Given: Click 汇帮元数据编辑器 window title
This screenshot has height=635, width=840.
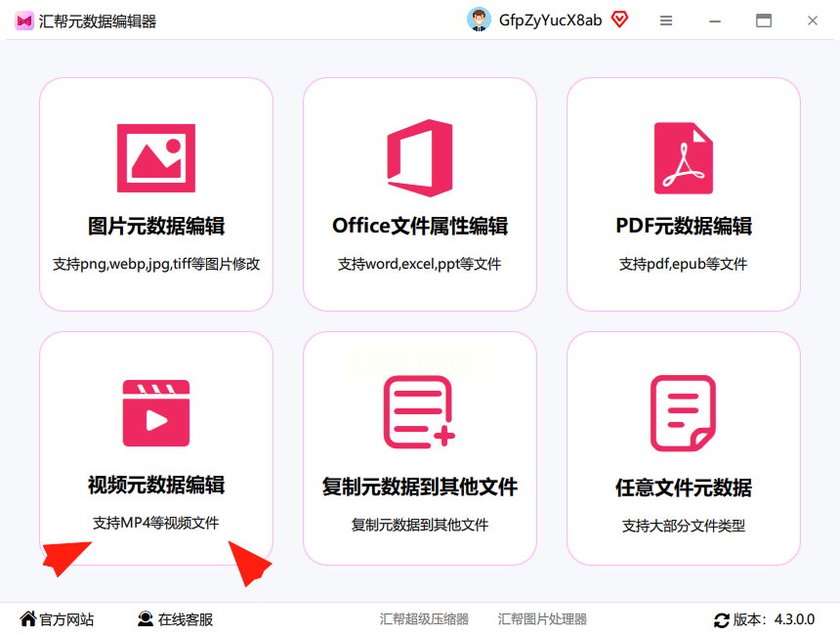Looking at the screenshot, I should pos(98,21).
